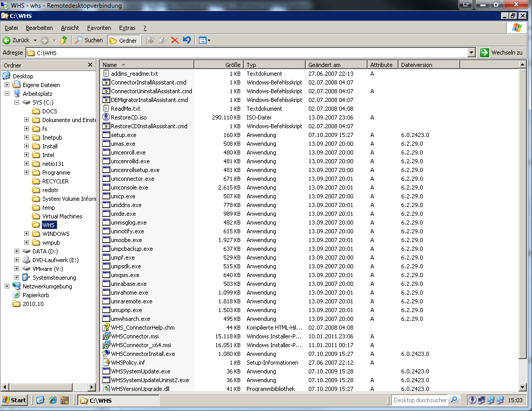Screen dimensions: 532x411
Task: Select the WHSPolicy.inf file icon
Action: pyautogui.click(x=106, y=363)
